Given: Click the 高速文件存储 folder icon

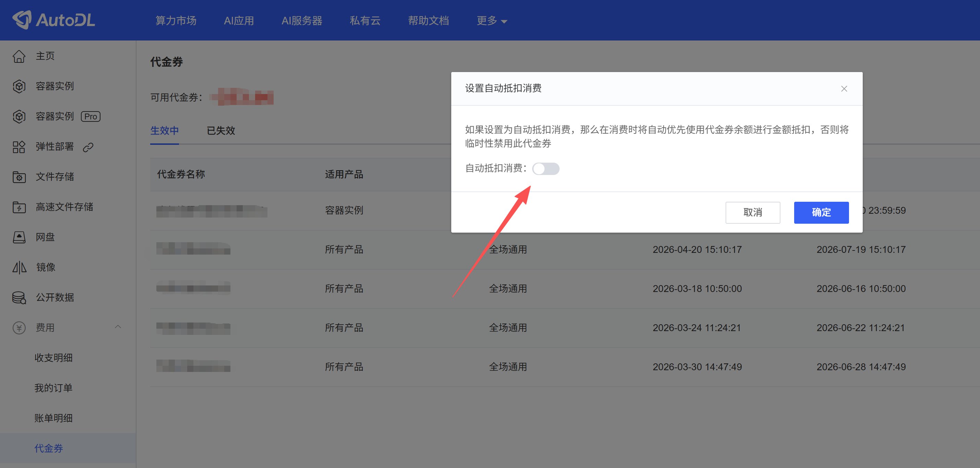Looking at the screenshot, I should pyautogui.click(x=19, y=207).
